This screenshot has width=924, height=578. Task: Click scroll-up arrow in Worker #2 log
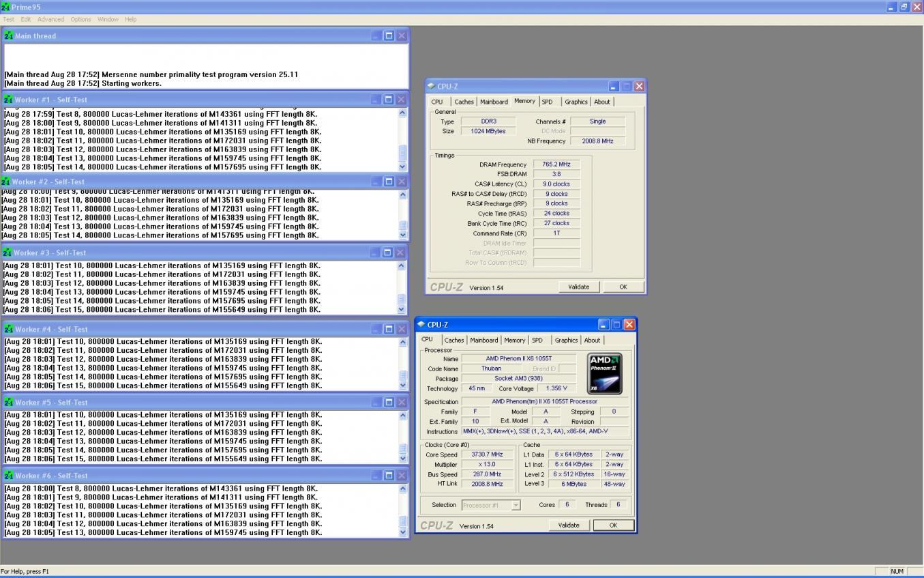(x=402, y=194)
